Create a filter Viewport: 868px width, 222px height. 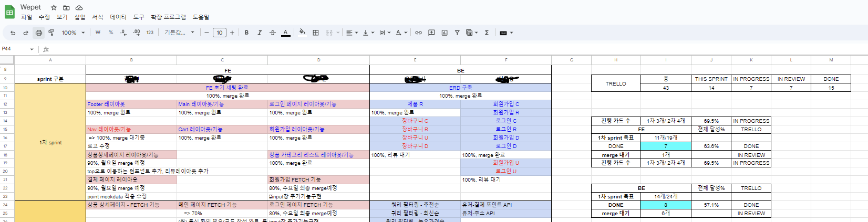457,33
